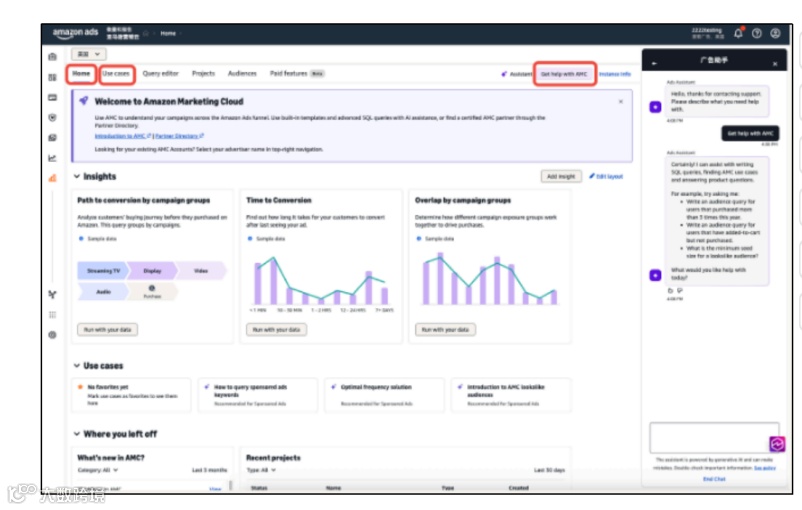Open the Assistant sparkle button
The image size is (802, 510).
click(517, 74)
